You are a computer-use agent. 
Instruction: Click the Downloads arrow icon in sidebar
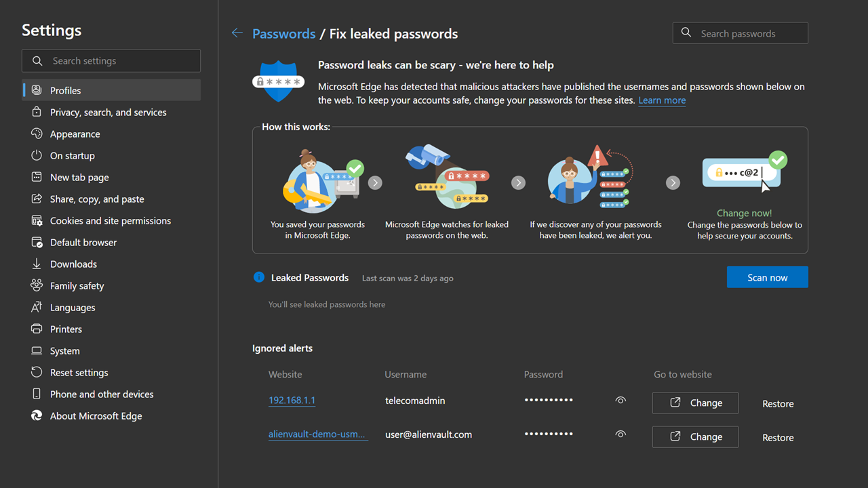pos(37,264)
